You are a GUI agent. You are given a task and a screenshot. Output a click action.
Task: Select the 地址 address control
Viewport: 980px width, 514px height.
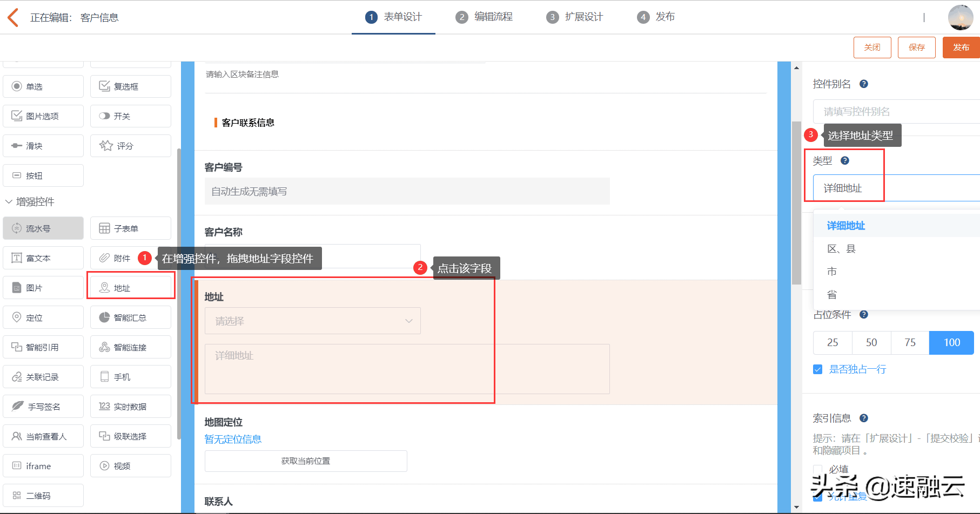click(x=131, y=288)
